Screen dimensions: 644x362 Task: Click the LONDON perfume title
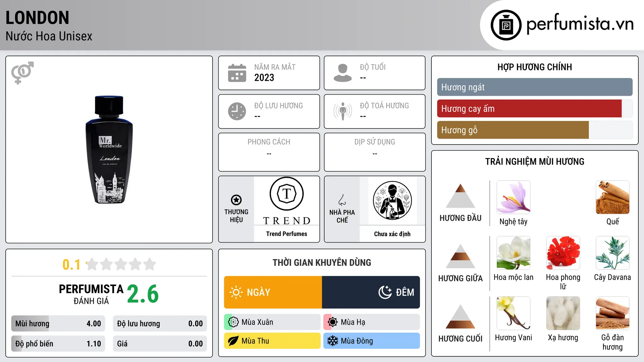coord(37,18)
